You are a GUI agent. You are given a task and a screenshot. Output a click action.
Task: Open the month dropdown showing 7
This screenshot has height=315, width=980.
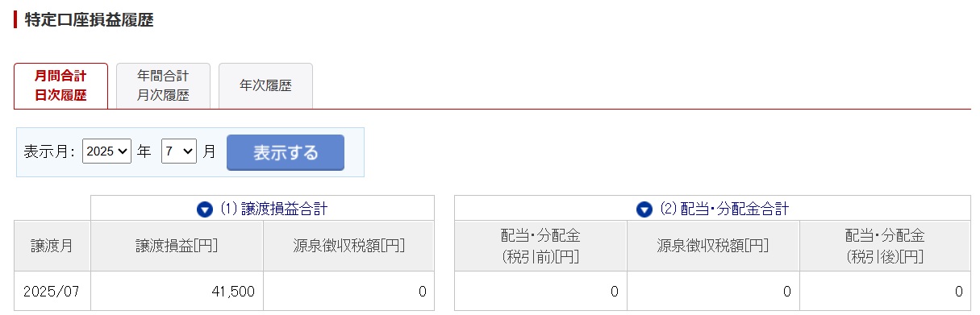click(179, 151)
